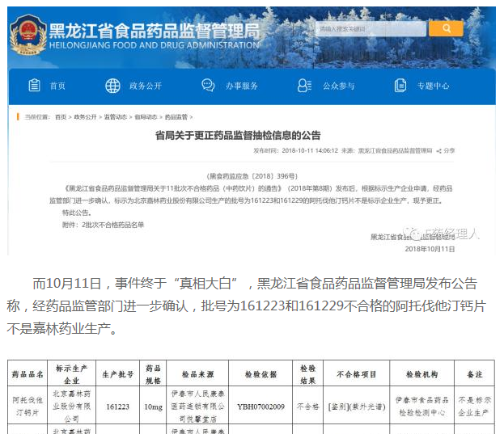Open the 首页 navigation menu item
The height and width of the screenshot is (434, 504).
[57, 86]
